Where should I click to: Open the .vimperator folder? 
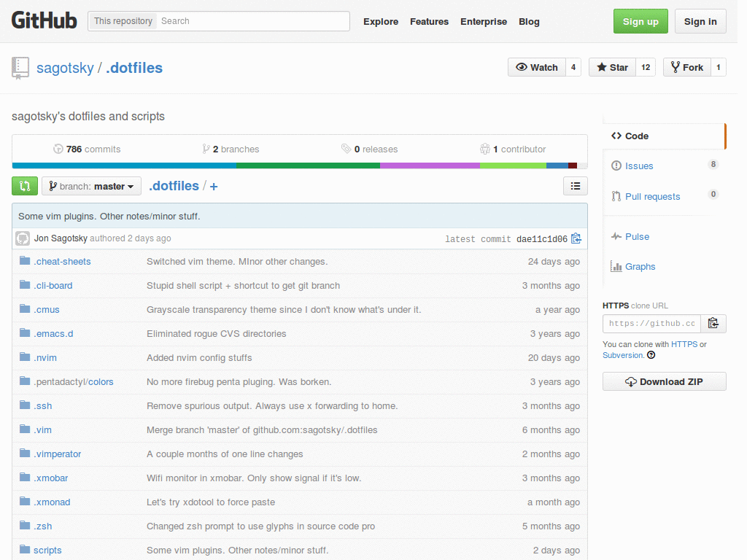point(57,454)
